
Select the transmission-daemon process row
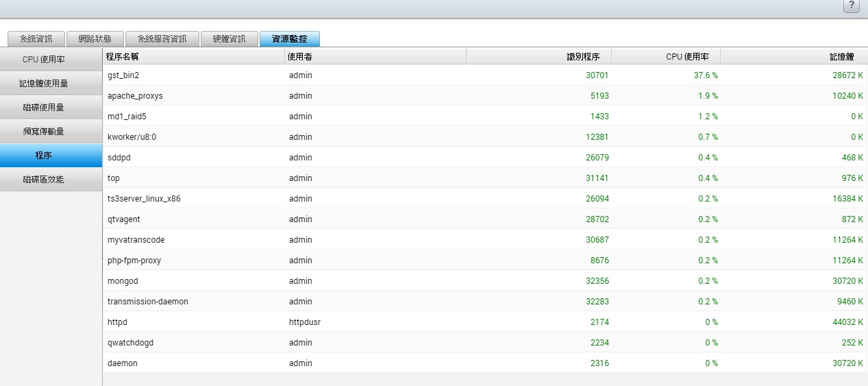pos(484,301)
